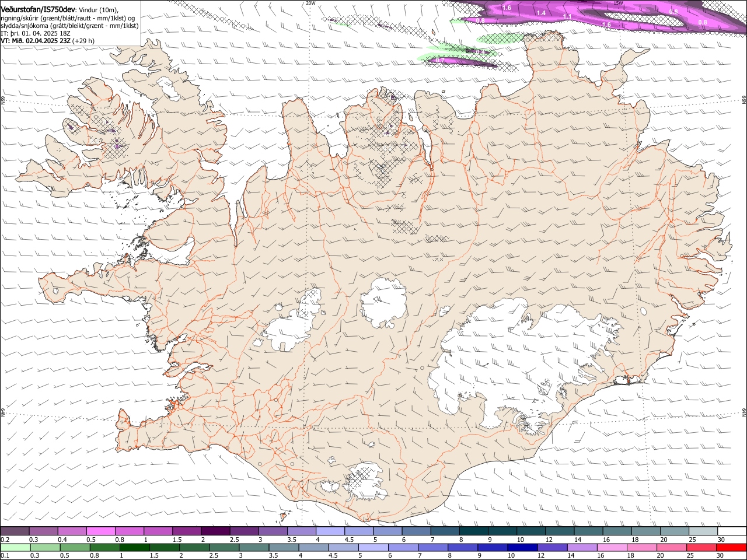747x560 pixels.
Task: Click the 15W longitude label
Action: [x=618, y=3]
